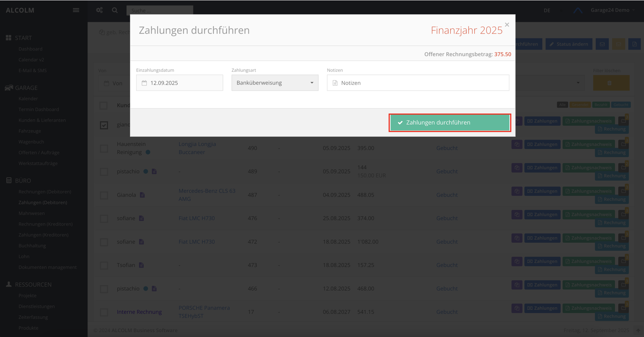Click the PDF export icon in top toolbar
The height and width of the screenshot is (337, 644).
click(x=634, y=44)
